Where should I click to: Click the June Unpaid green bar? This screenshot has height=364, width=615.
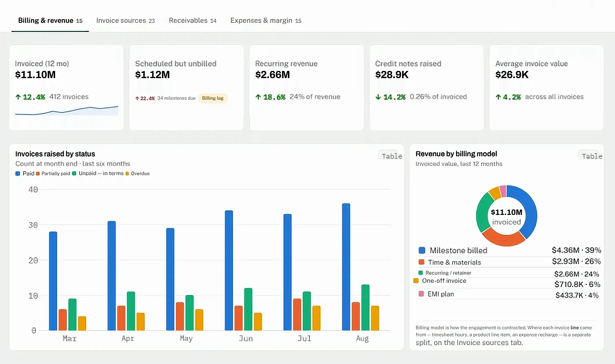pos(248,309)
